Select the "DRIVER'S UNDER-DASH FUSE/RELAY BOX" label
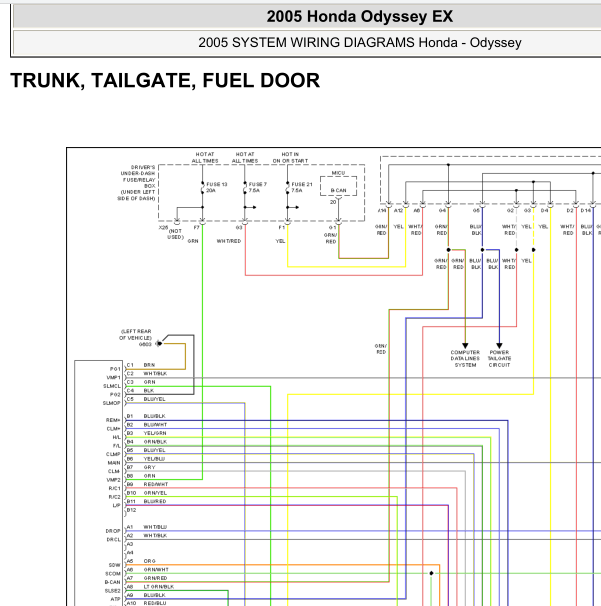 pyautogui.click(x=136, y=183)
